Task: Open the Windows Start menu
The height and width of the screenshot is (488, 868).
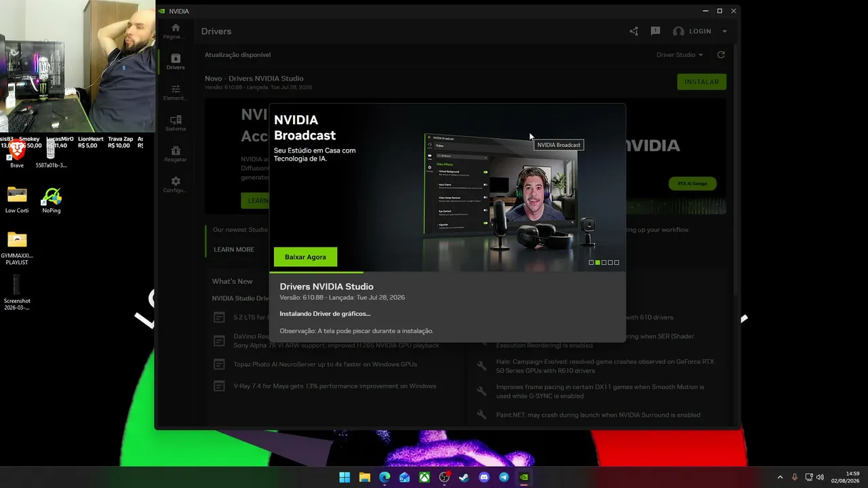Action: pos(344,477)
